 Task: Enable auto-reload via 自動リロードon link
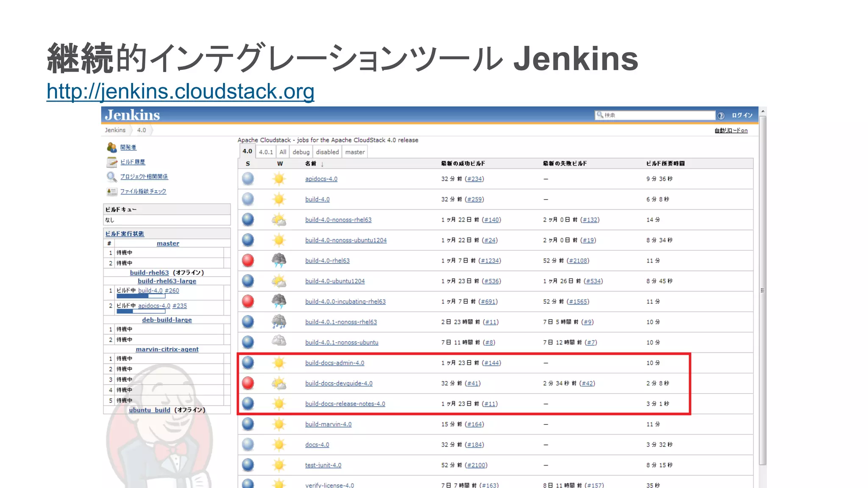tap(731, 130)
